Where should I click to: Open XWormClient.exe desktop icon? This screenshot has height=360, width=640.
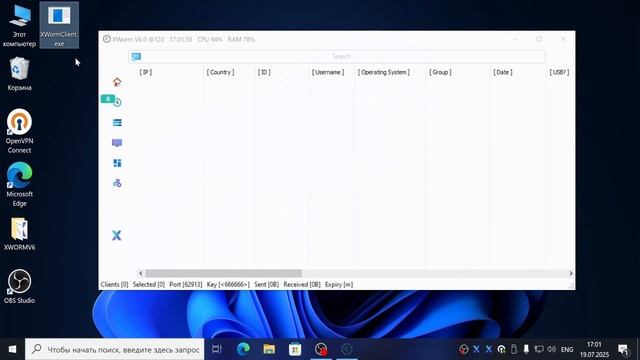(x=59, y=25)
